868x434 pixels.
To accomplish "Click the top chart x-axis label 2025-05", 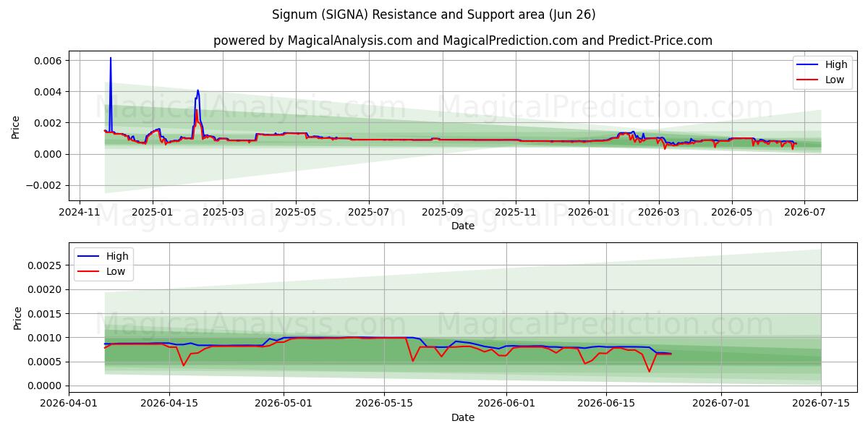I will pyautogui.click(x=296, y=213).
